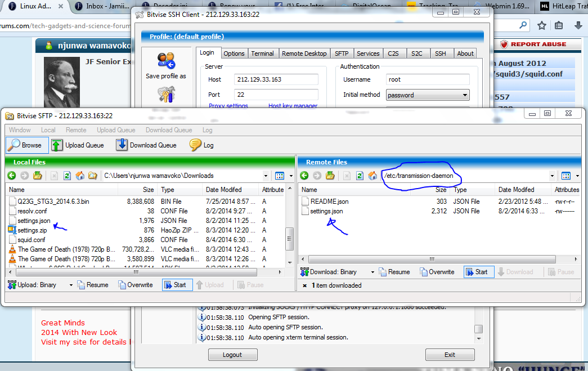Go back in Local Files pane
588x371 pixels.
point(12,176)
